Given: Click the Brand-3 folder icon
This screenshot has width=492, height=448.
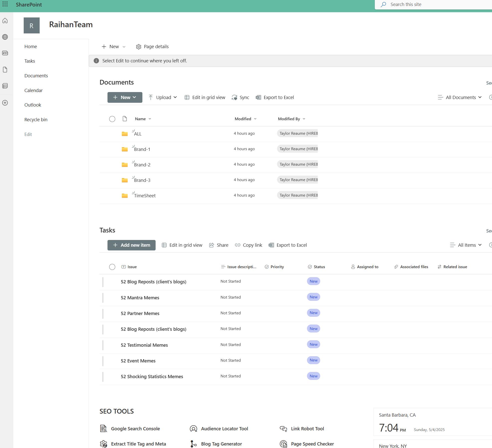Looking at the screenshot, I should click(x=125, y=180).
